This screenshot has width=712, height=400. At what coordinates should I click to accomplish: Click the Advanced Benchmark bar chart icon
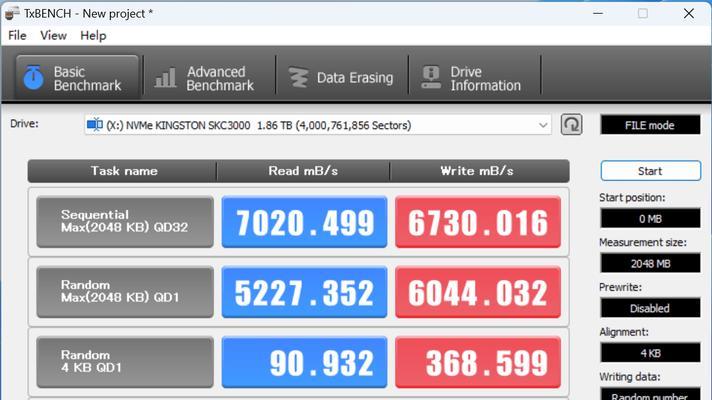(x=165, y=77)
